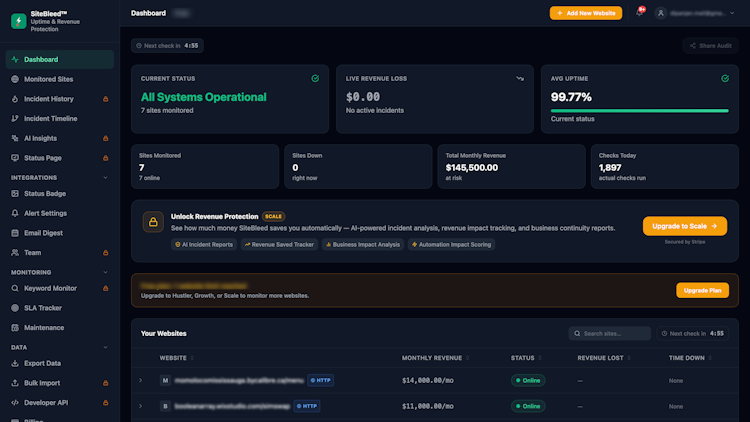
Task: Click Revenue Saved Tracker chip
Action: (x=279, y=244)
